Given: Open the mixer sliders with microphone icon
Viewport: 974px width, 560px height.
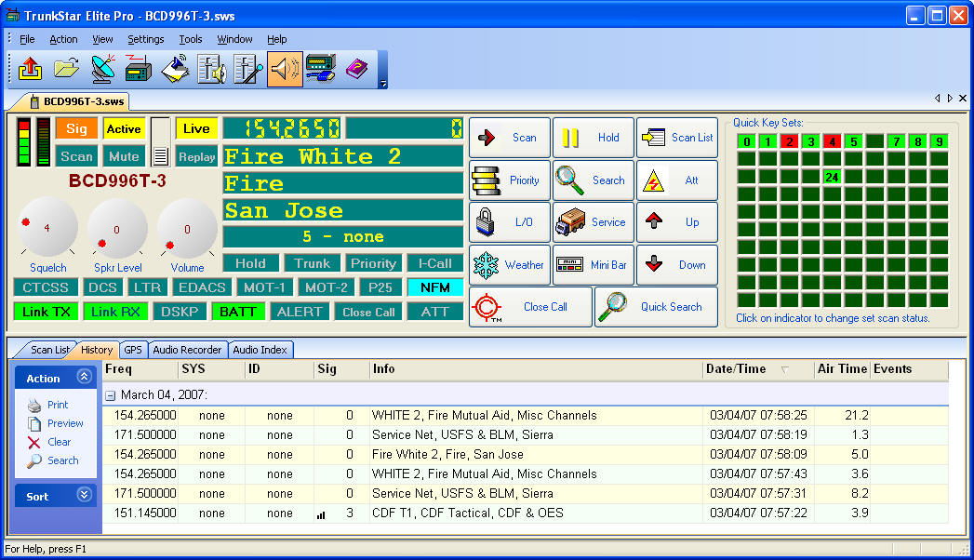Looking at the screenshot, I should (248, 69).
